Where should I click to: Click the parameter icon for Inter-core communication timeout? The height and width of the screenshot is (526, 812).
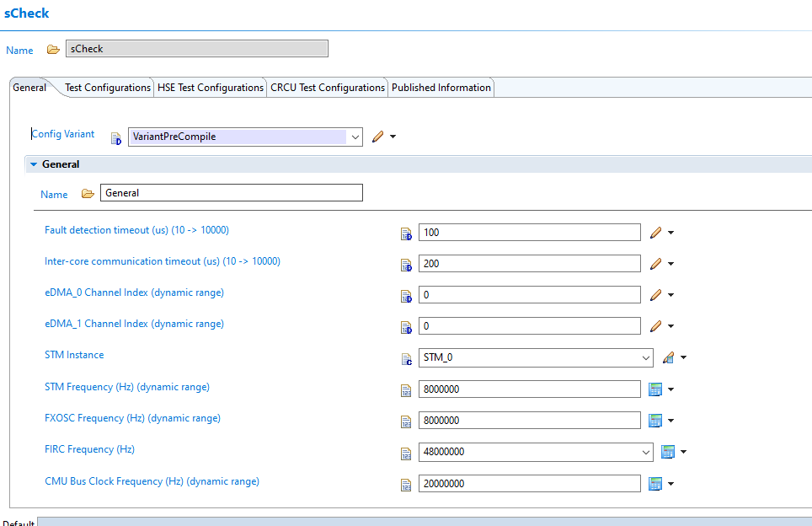(x=407, y=266)
